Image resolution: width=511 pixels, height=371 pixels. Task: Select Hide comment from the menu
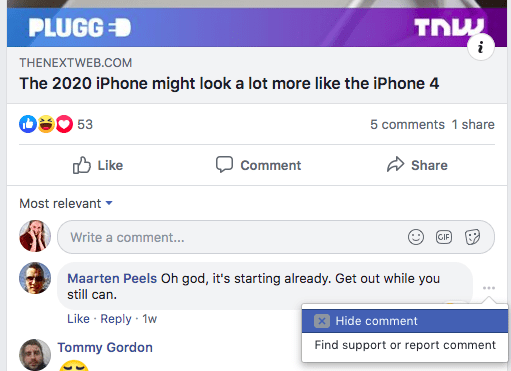pyautogui.click(x=405, y=321)
